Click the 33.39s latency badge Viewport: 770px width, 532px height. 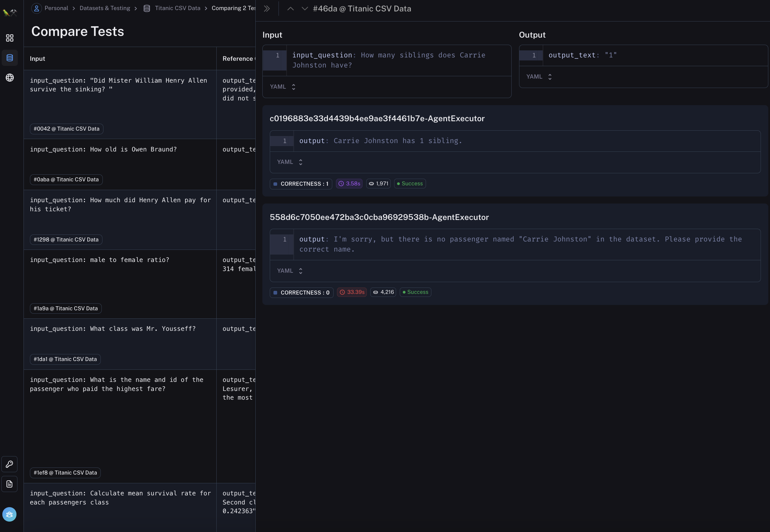(x=352, y=292)
